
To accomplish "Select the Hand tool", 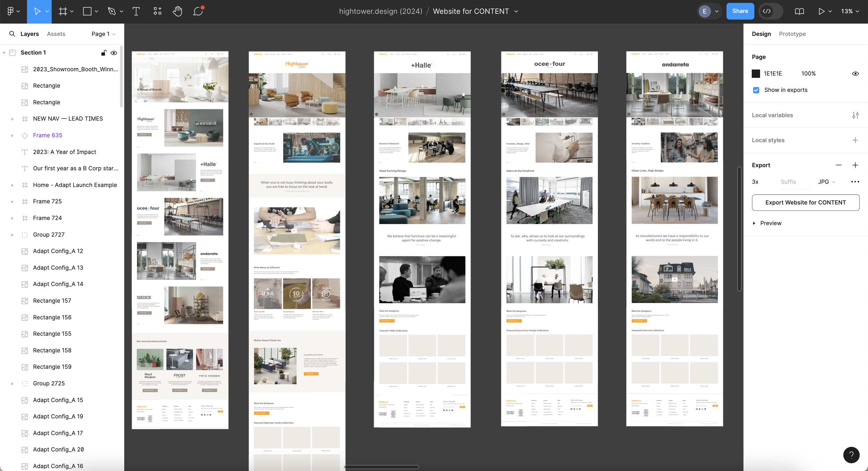I will click(x=177, y=11).
